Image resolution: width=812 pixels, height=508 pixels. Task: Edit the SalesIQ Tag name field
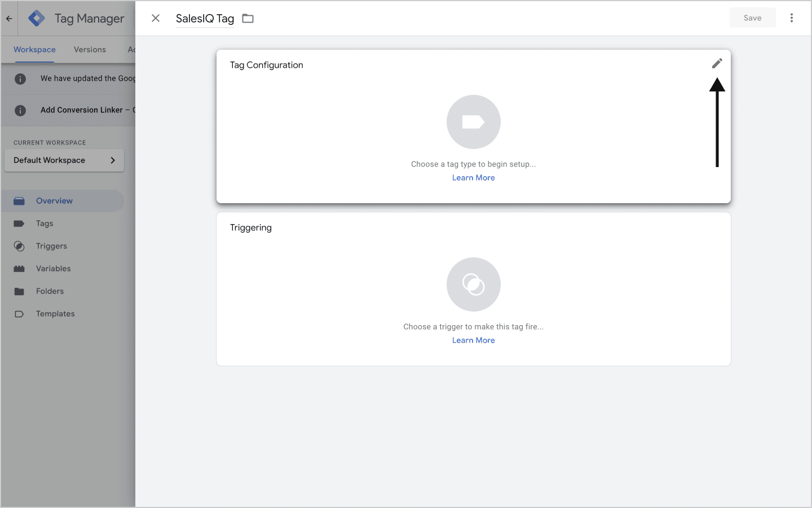[x=205, y=19]
